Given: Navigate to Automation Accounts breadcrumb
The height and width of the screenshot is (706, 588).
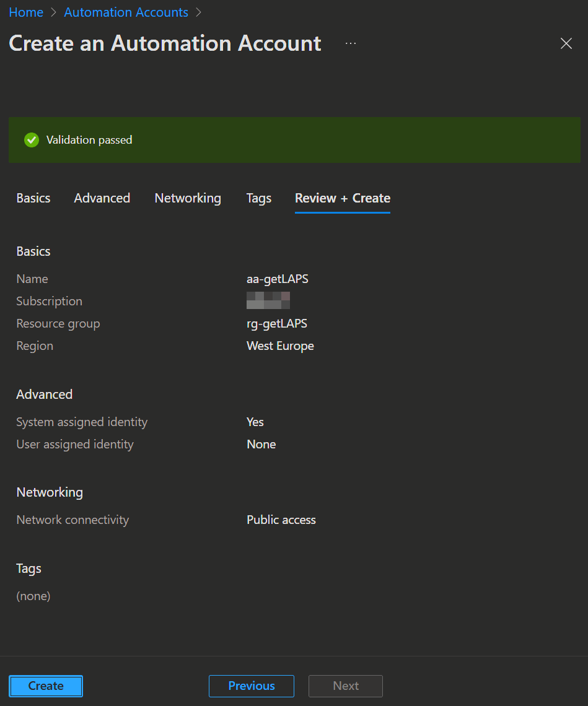Looking at the screenshot, I should [x=126, y=12].
